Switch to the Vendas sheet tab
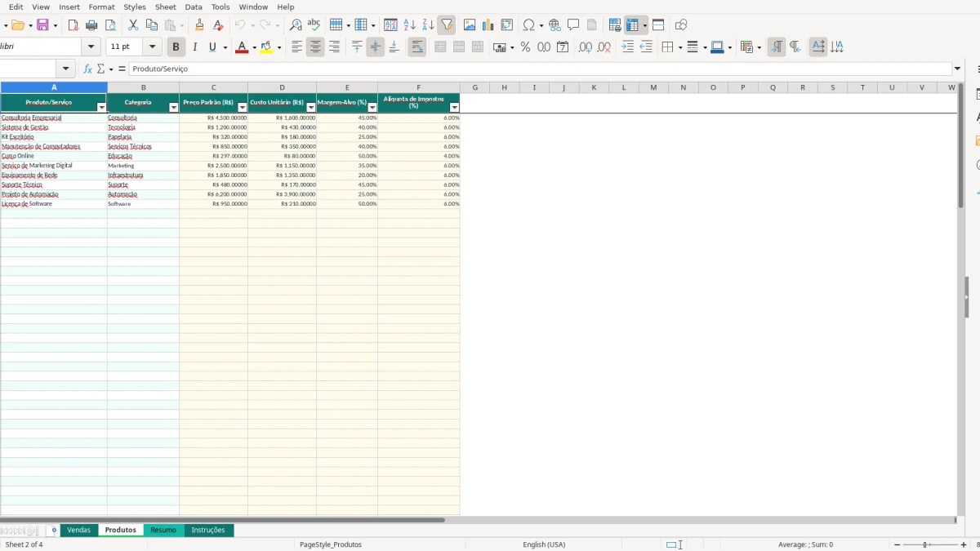Image resolution: width=980 pixels, height=551 pixels. click(79, 530)
